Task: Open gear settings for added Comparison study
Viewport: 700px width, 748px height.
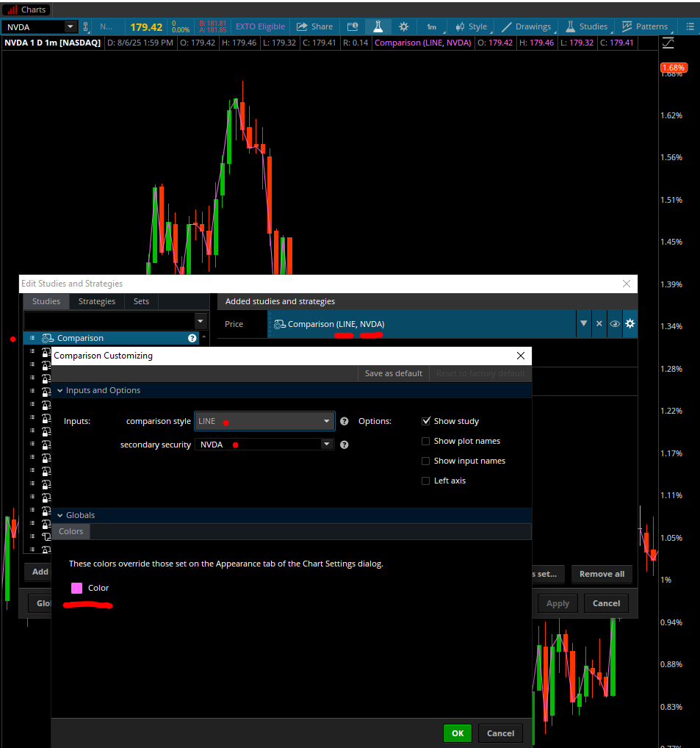Action: click(x=630, y=324)
